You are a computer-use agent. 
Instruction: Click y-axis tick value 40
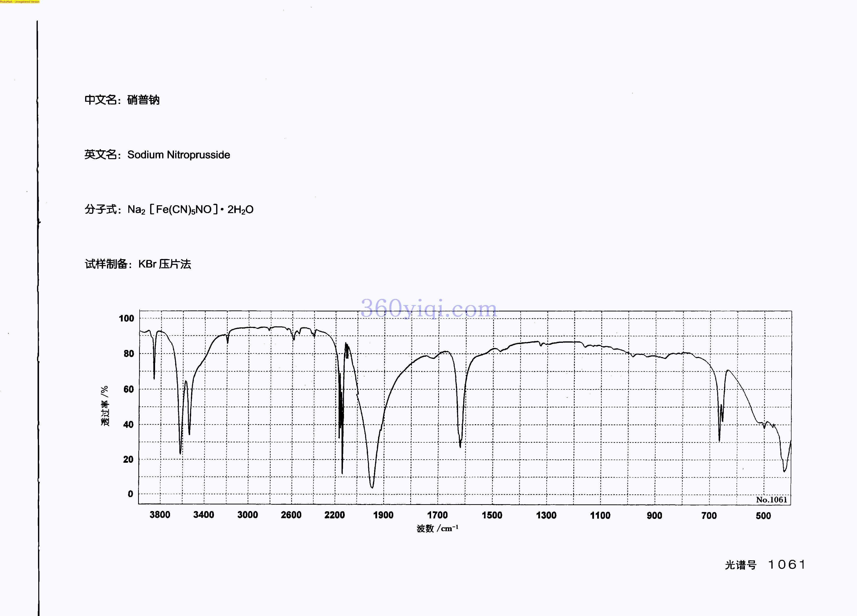click(x=129, y=424)
